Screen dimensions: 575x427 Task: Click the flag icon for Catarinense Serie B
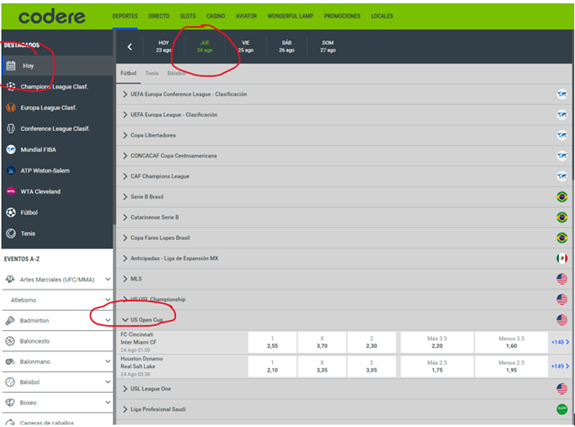(562, 217)
